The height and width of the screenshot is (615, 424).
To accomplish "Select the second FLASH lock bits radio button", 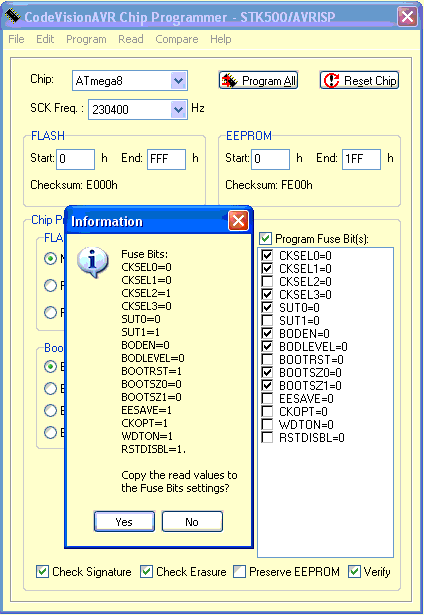I will 50,286.
